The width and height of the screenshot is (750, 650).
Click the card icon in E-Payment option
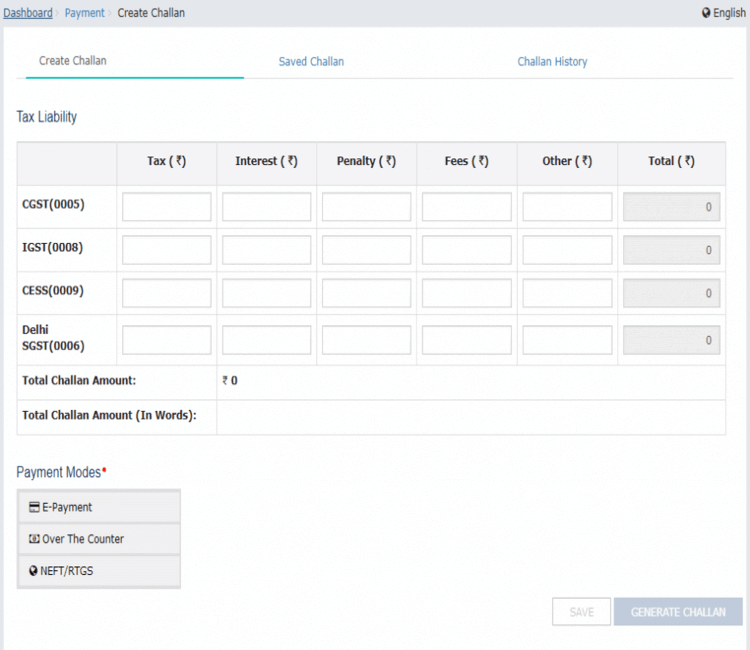[34, 507]
